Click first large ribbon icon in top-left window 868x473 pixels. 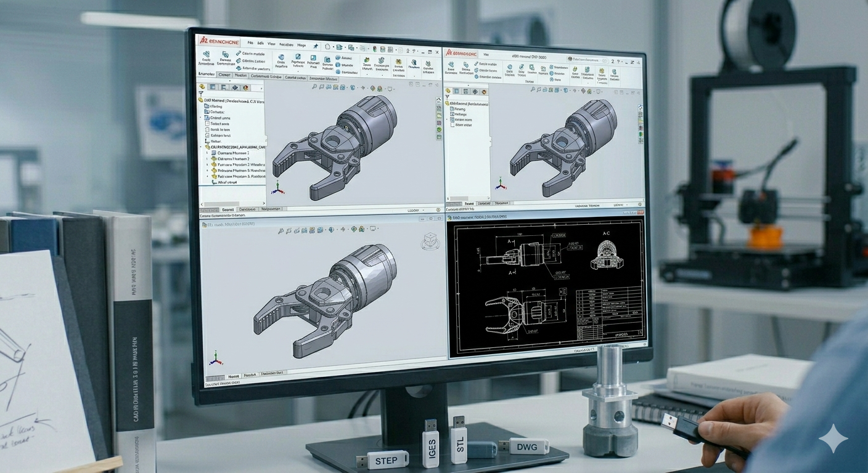coord(207,54)
